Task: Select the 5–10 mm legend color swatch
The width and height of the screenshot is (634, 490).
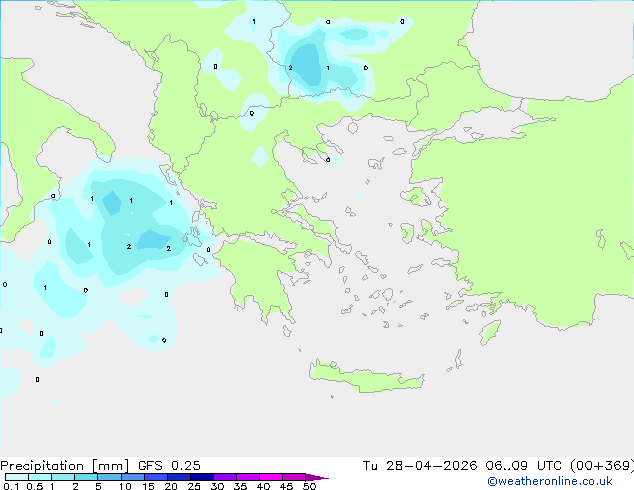Action: point(109,477)
